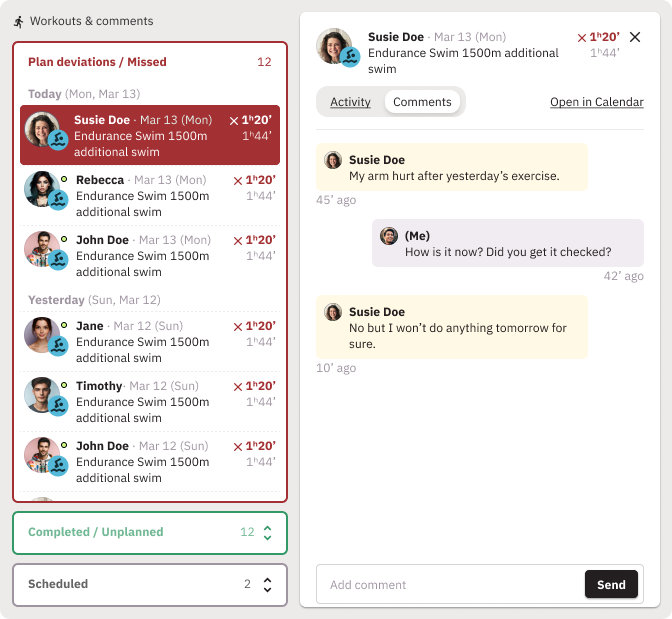Viewport: 672px width, 619px height.
Task: Click the missed X icon in detail header
Action: tap(582, 38)
